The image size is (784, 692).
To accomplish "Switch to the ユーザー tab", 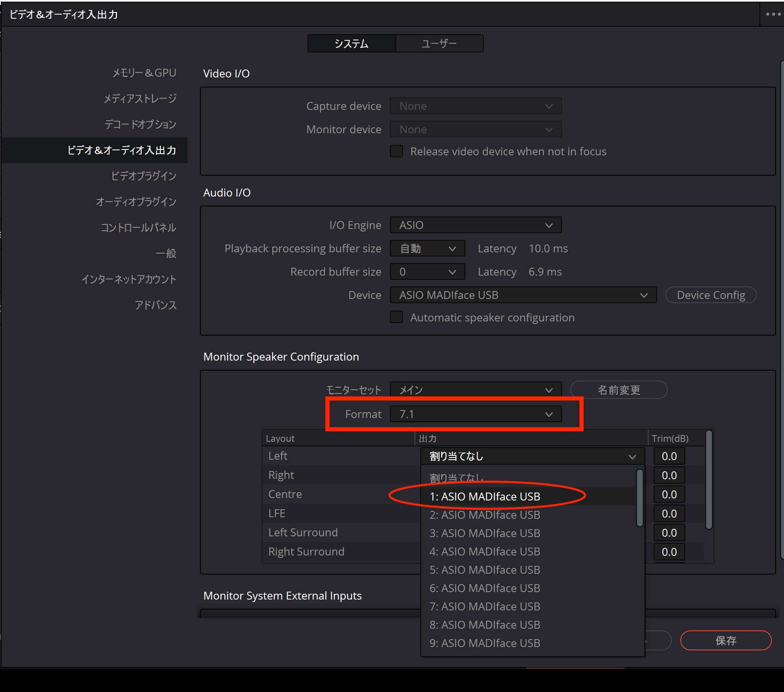I will coord(439,44).
